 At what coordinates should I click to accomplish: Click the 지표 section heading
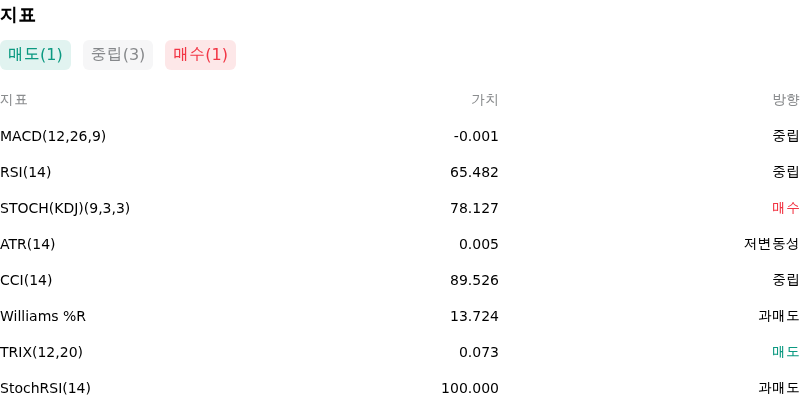tap(17, 15)
